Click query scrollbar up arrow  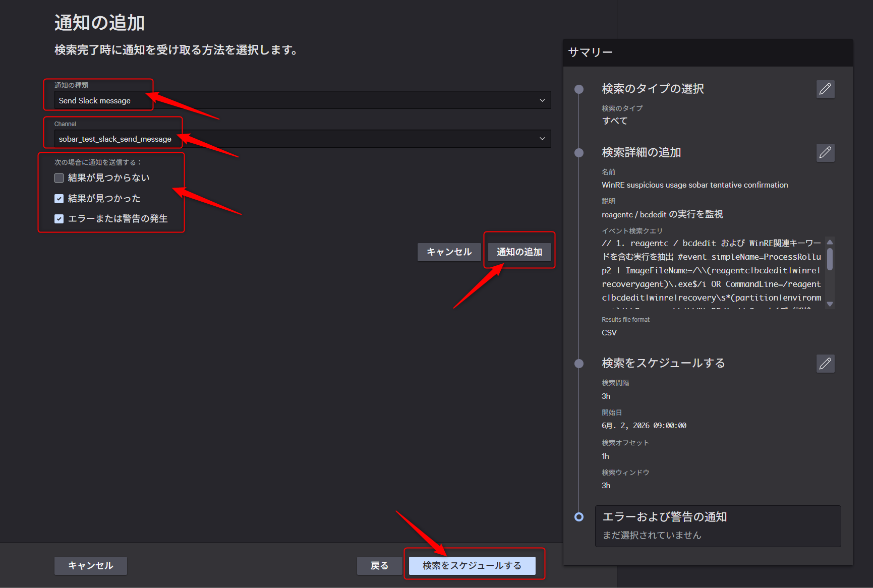click(x=830, y=242)
